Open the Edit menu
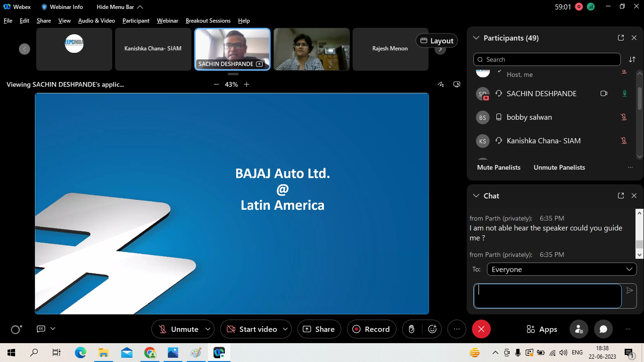Viewport: 644px width, 362px height. pos(25,21)
